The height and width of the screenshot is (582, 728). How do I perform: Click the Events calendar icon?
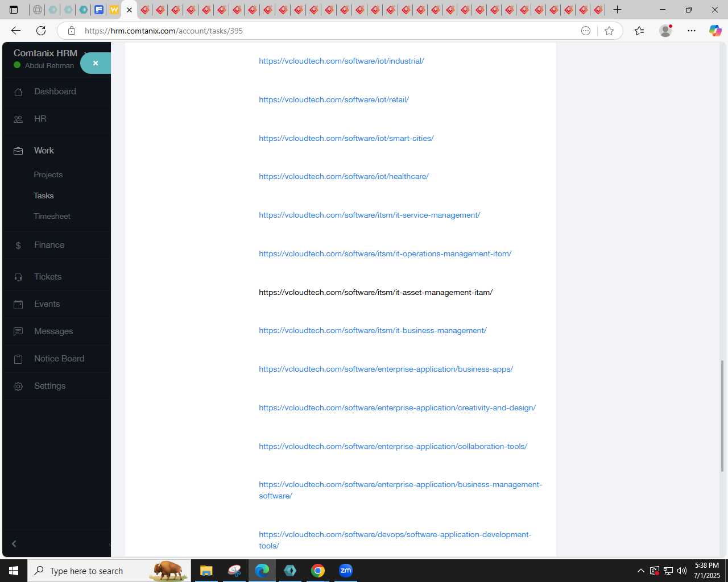tap(18, 304)
